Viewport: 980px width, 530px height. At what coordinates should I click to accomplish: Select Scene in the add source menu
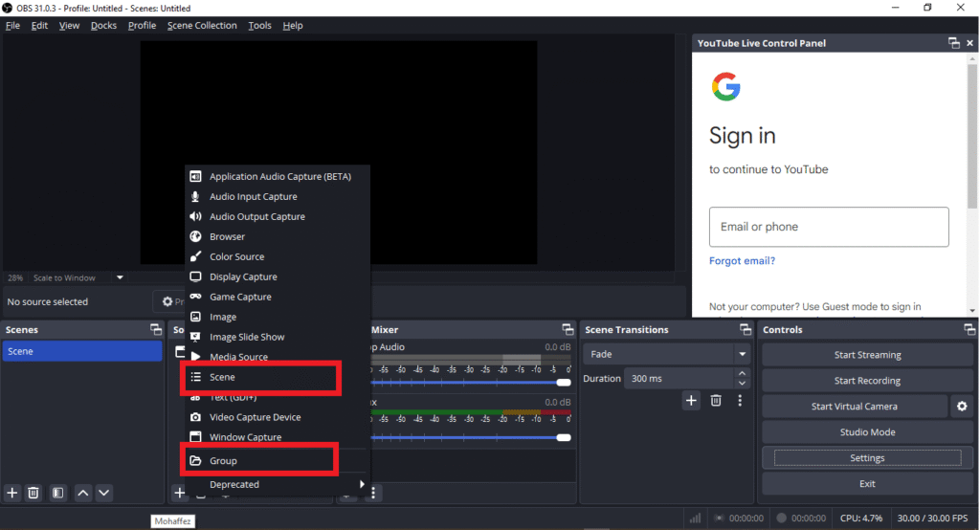click(x=277, y=377)
